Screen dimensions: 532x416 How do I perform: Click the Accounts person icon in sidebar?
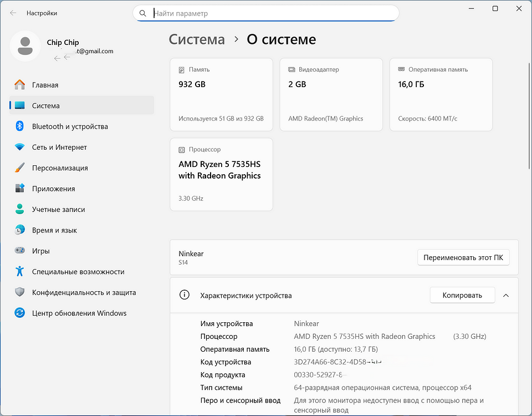[20, 210]
